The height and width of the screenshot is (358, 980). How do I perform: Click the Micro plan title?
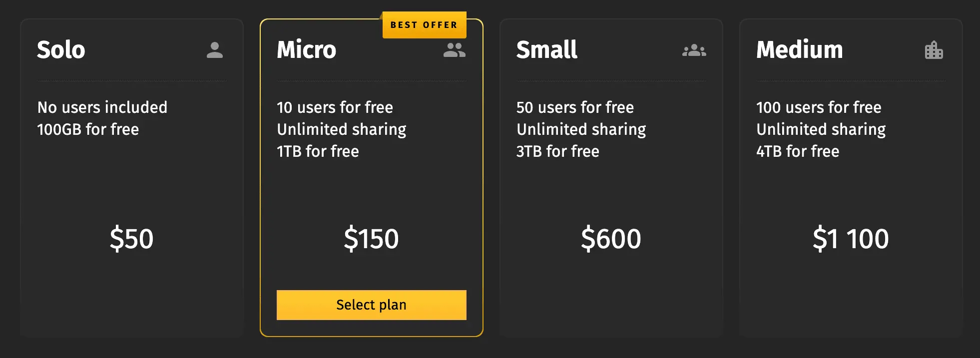[306, 50]
